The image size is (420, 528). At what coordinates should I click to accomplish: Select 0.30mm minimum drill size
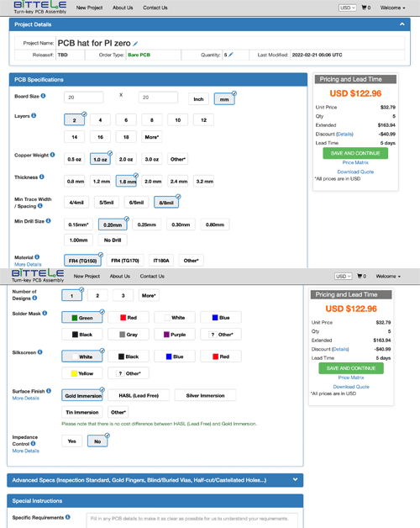[x=181, y=224]
